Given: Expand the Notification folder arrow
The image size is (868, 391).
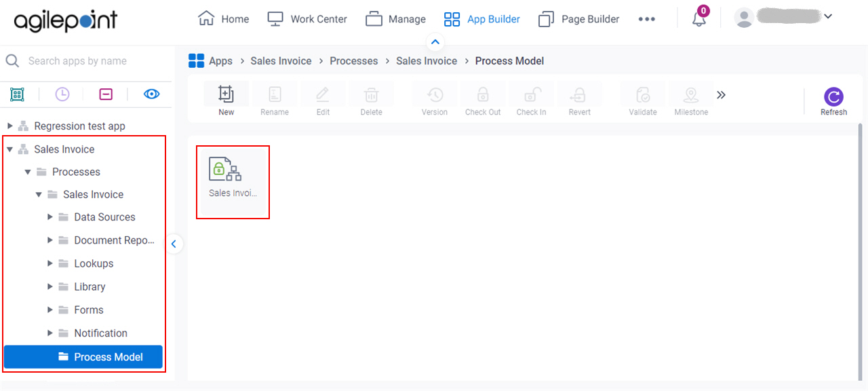Looking at the screenshot, I should click(x=50, y=333).
